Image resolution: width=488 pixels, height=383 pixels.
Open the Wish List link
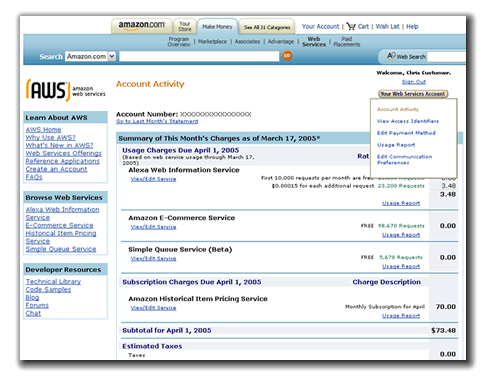point(387,26)
